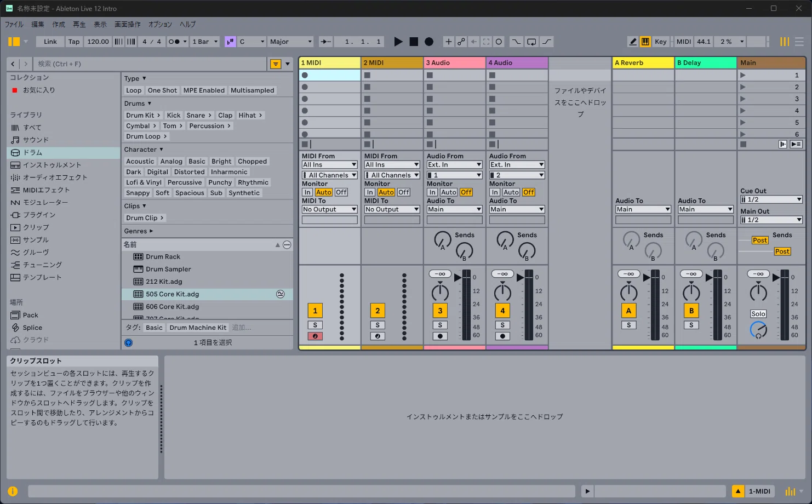Open A Reverb Audio To Main dropdown

643,209
